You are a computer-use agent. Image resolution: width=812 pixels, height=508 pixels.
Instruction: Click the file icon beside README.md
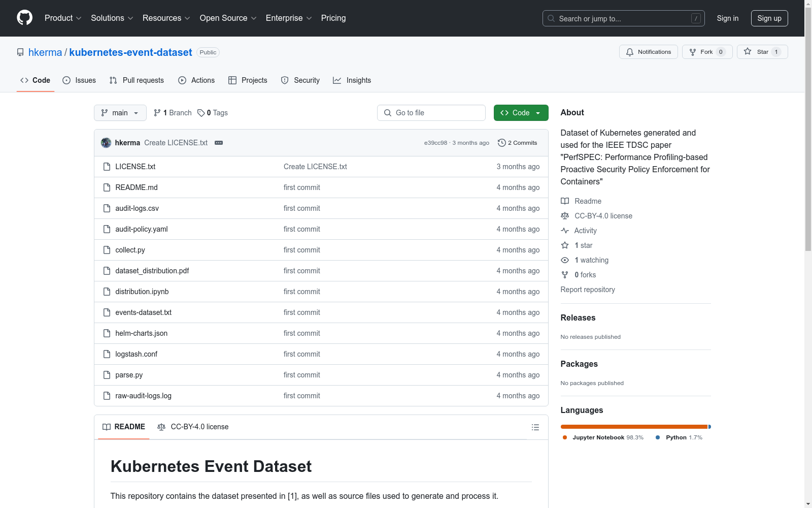coord(107,187)
